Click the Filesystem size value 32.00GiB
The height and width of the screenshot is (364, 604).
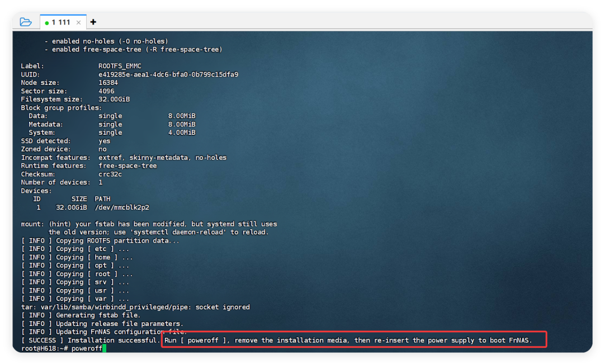pos(114,100)
